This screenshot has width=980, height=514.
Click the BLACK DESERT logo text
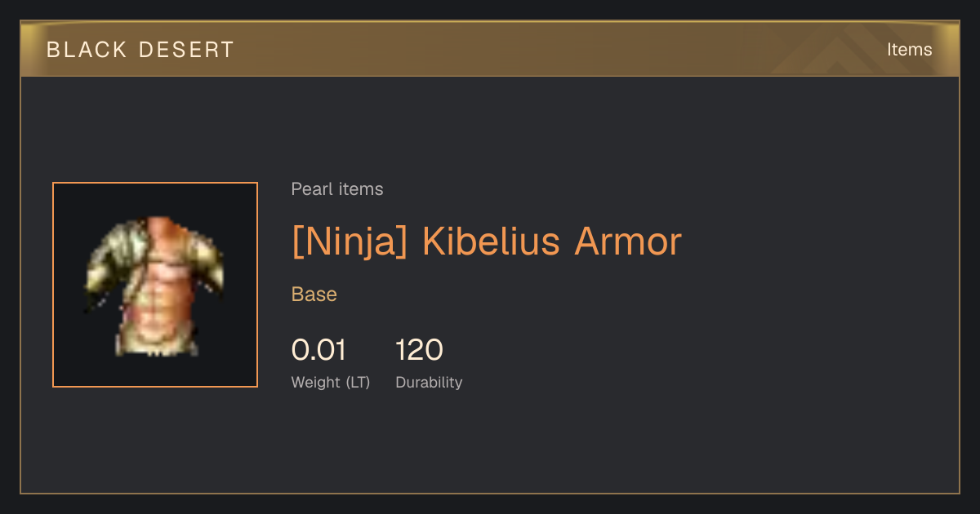(x=140, y=50)
